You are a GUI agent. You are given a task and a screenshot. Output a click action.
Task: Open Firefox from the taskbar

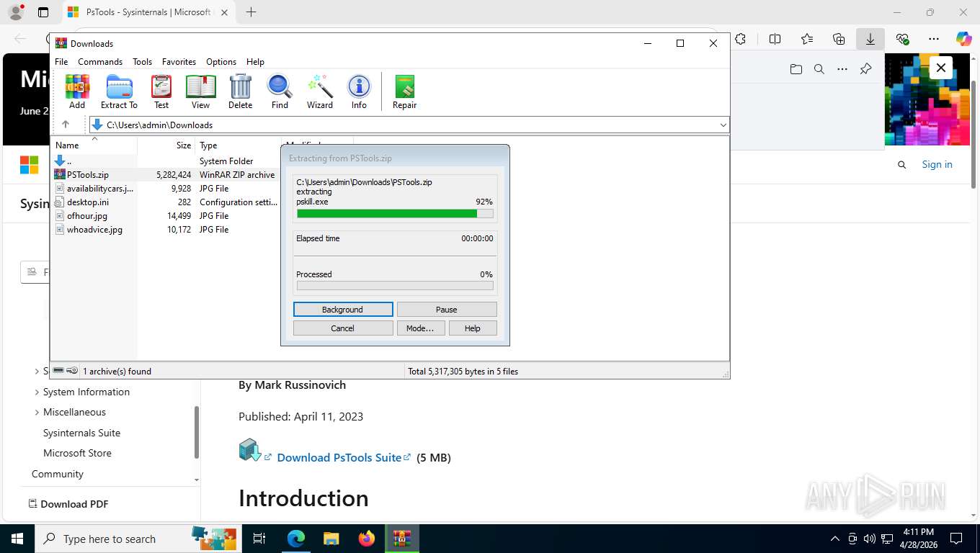367,539
